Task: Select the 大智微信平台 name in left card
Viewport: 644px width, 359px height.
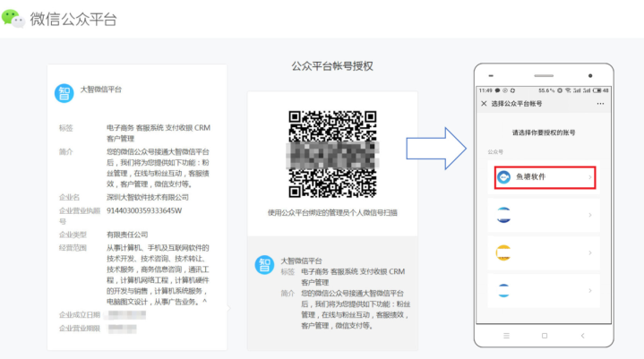Action: click(x=100, y=90)
